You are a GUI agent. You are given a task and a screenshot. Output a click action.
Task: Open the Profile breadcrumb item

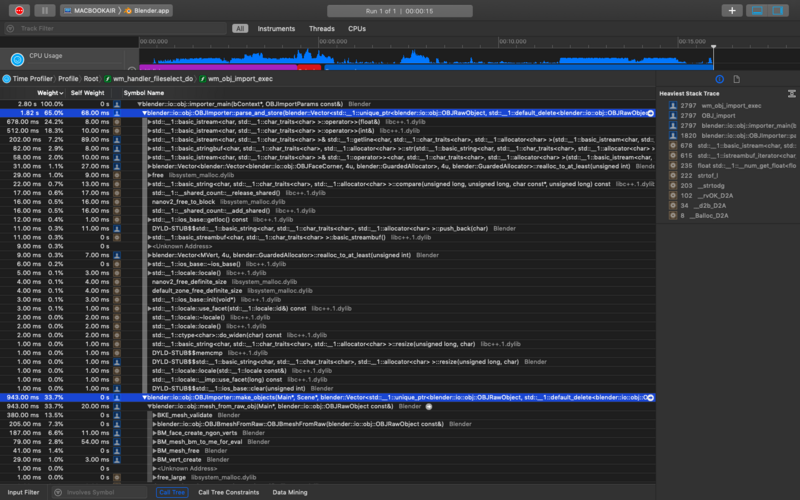click(x=68, y=79)
